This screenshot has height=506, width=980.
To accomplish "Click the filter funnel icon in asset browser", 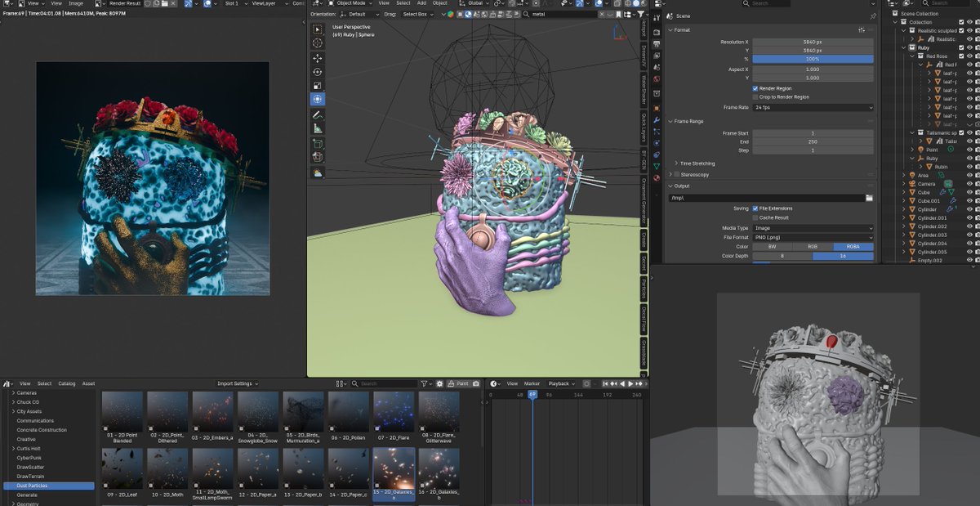I will [x=425, y=383].
